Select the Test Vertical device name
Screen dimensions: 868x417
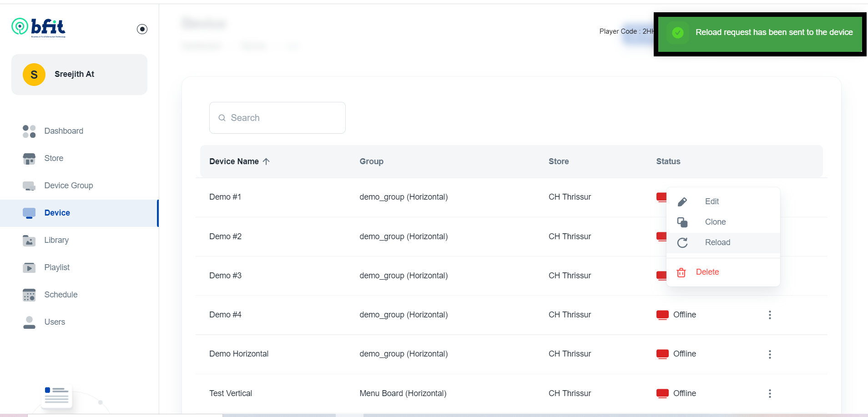[x=231, y=393]
